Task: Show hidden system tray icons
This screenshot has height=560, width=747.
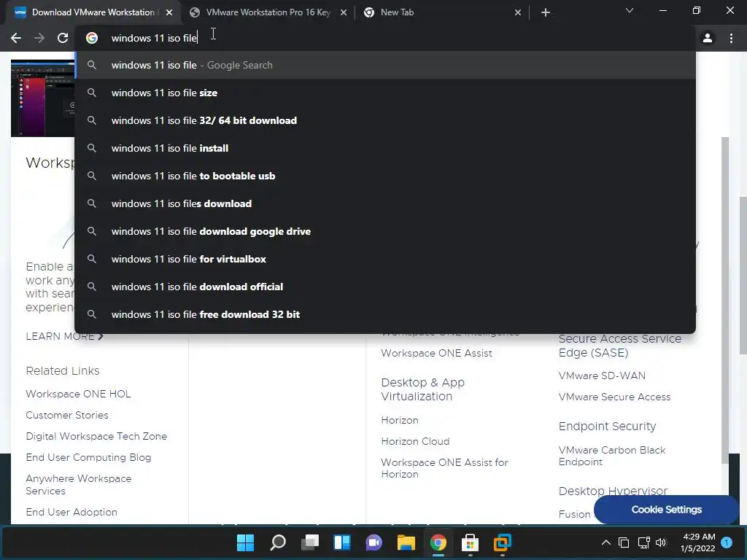Action: [606, 542]
